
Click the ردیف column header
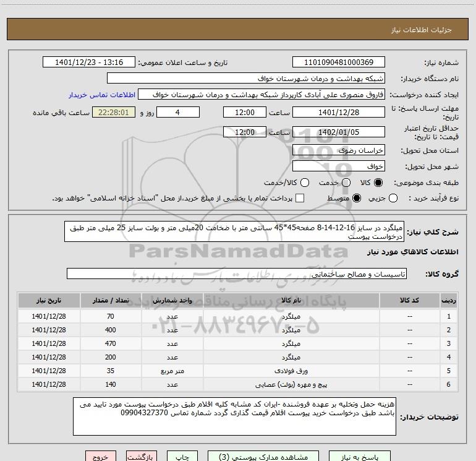point(449,300)
